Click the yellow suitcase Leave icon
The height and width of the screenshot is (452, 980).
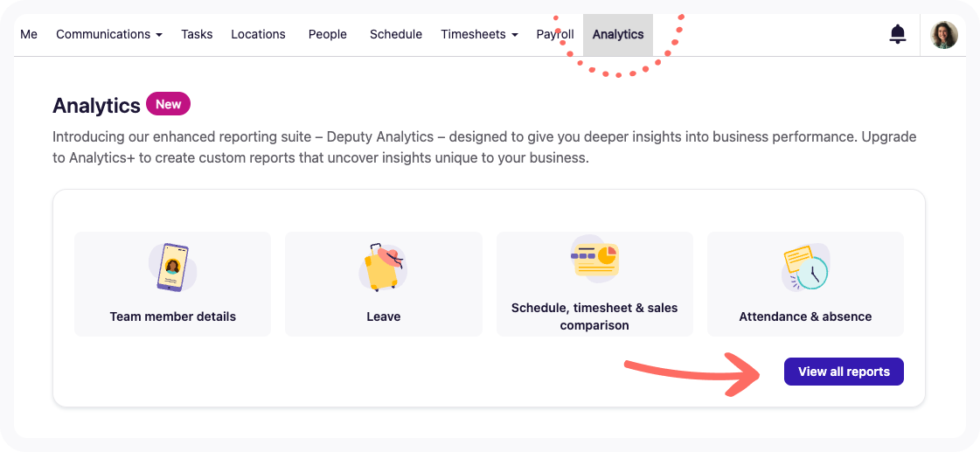click(x=383, y=267)
